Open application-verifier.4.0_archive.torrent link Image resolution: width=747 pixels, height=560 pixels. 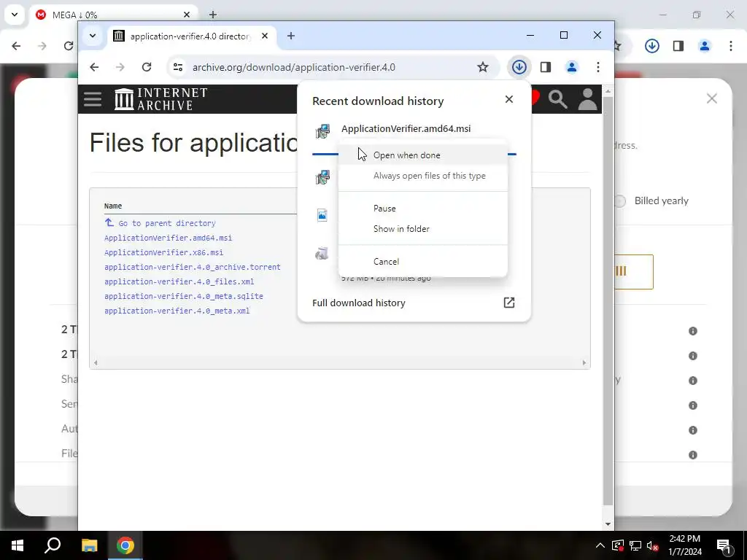pos(193,267)
